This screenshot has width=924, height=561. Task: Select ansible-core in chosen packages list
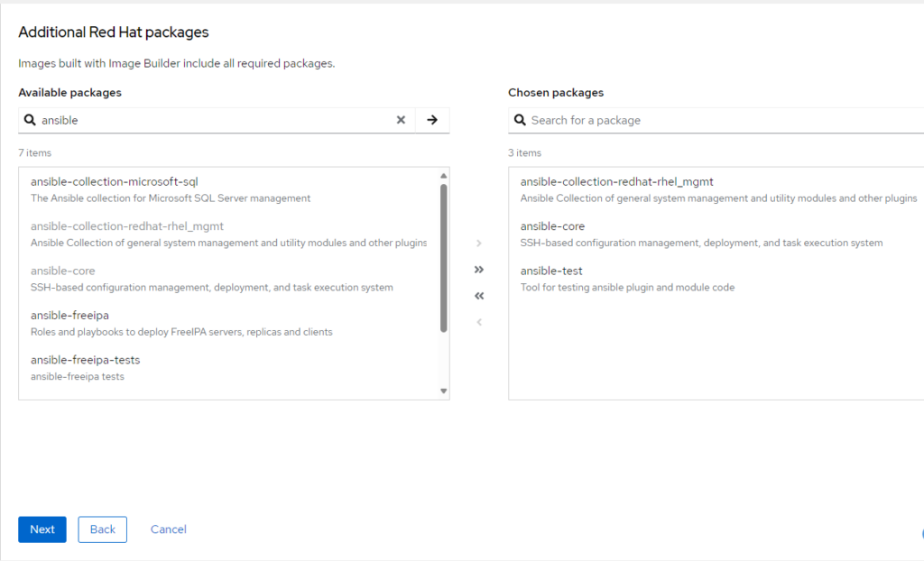click(x=552, y=226)
